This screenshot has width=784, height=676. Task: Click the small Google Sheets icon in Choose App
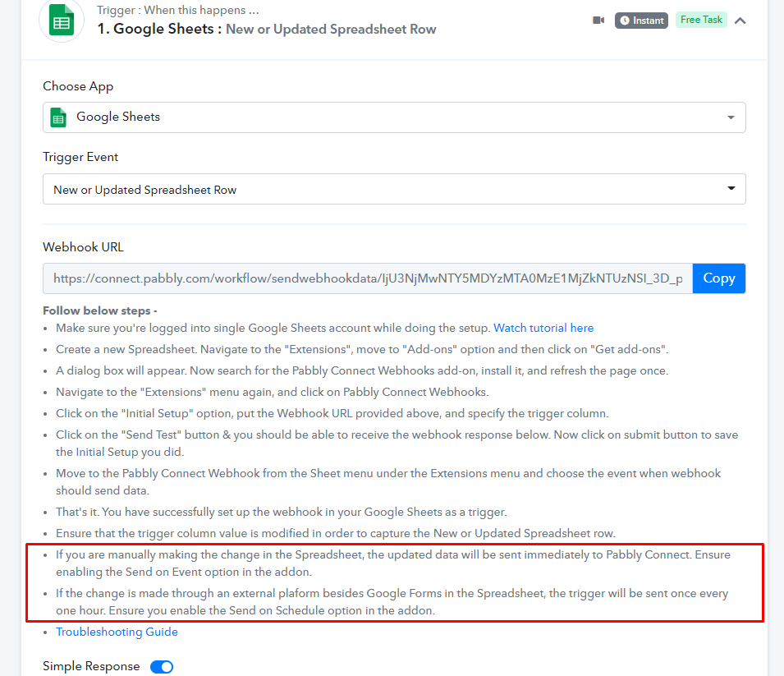coord(58,117)
